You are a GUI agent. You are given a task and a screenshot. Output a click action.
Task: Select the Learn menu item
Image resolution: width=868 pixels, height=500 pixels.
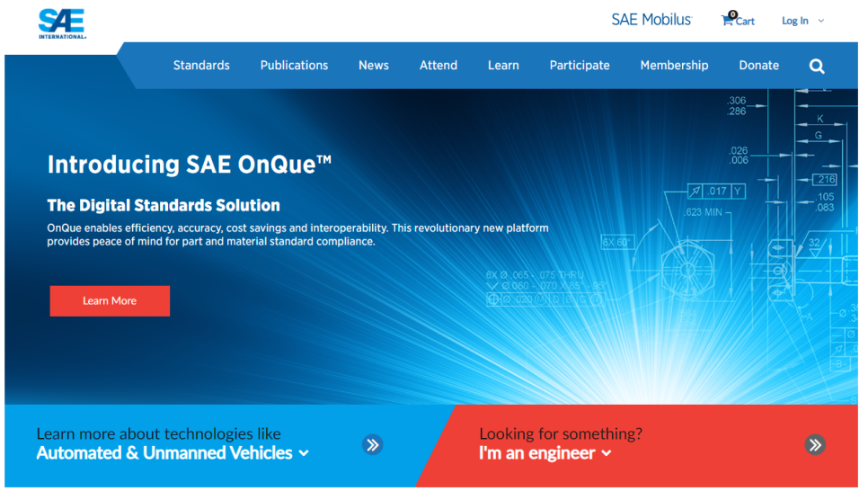coord(503,66)
